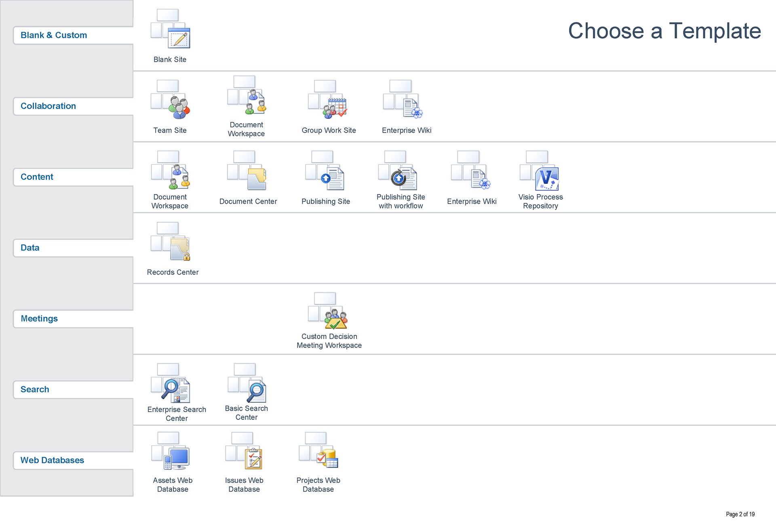Select the Issues Web Database icon

[244, 452]
